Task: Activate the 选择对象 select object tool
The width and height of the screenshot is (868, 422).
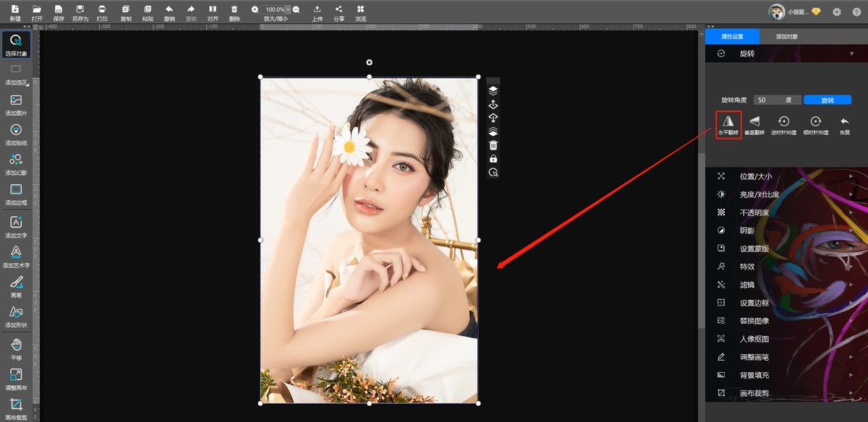Action: (x=16, y=42)
